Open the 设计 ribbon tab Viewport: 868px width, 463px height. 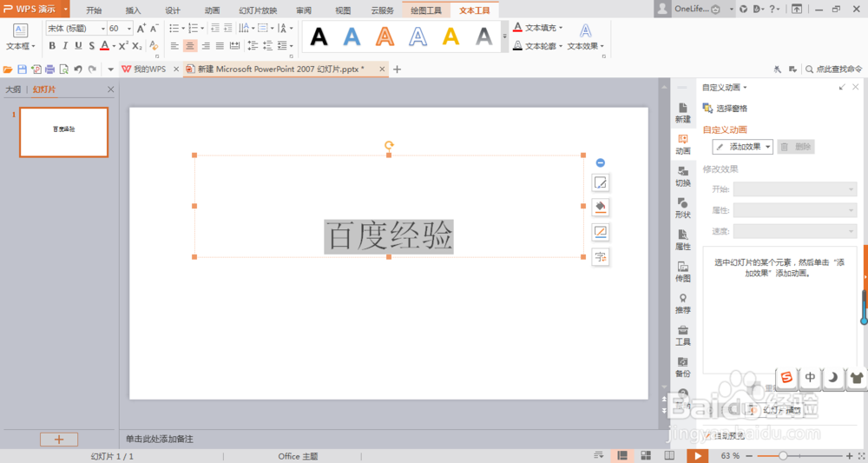point(172,10)
